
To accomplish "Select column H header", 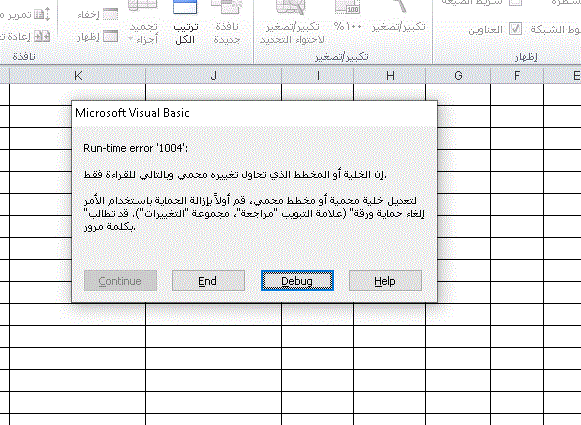I will 389,76.
